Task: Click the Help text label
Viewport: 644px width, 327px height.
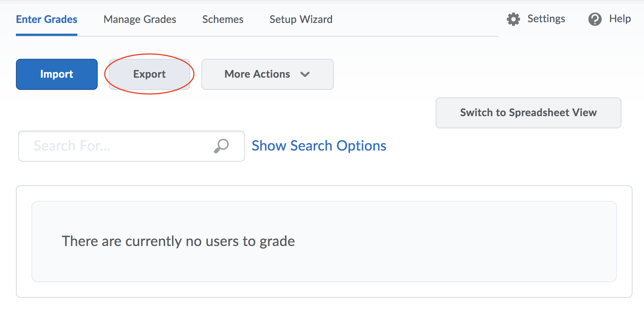Action: pyautogui.click(x=620, y=19)
